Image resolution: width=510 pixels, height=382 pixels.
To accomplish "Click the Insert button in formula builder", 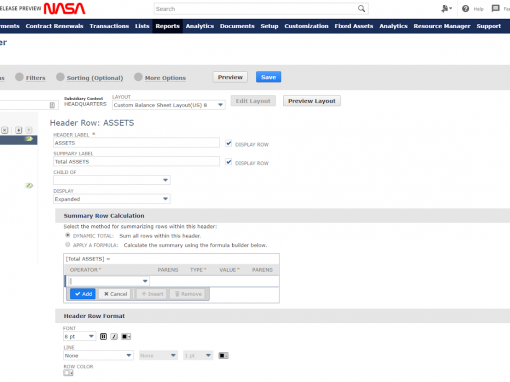I will pyautogui.click(x=152, y=294).
